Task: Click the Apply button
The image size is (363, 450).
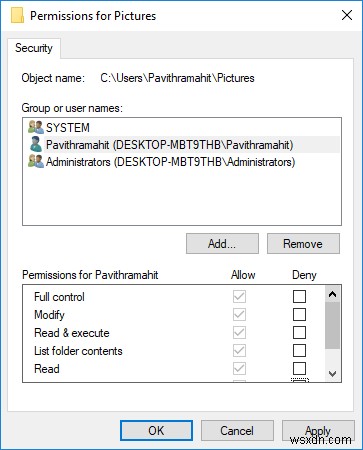Action: click(x=318, y=431)
